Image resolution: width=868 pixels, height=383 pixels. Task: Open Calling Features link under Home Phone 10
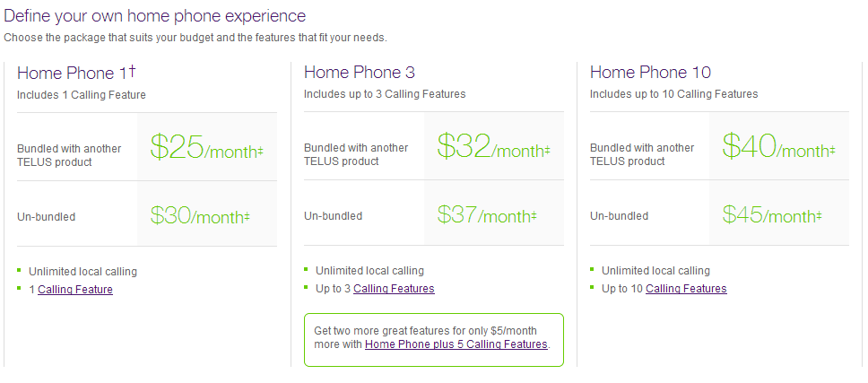(x=686, y=288)
